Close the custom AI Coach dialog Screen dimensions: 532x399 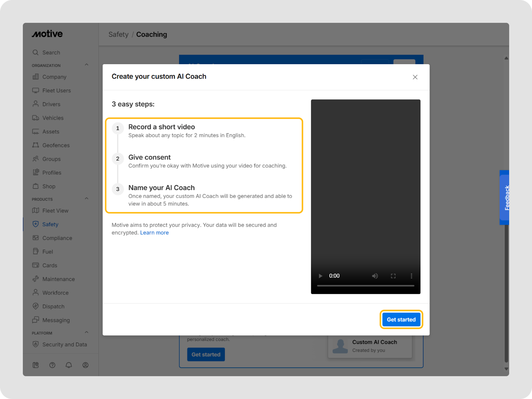point(415,77)
